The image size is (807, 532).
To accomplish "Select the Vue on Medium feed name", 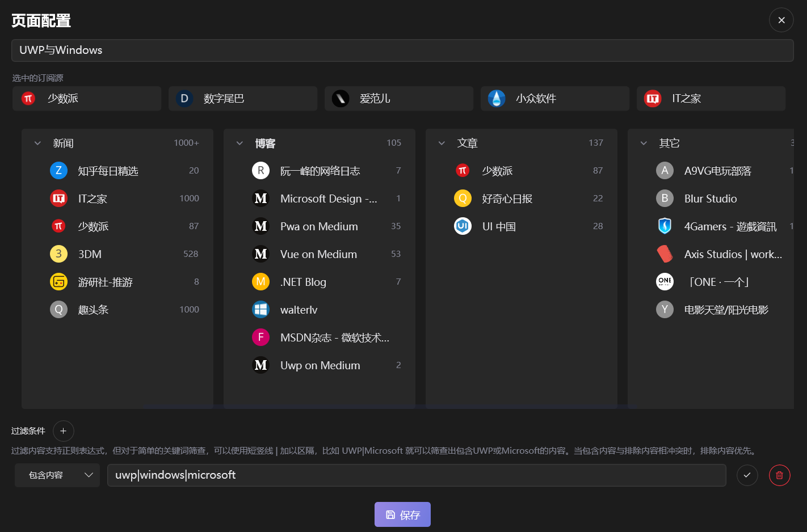I will tap(318, 254).
